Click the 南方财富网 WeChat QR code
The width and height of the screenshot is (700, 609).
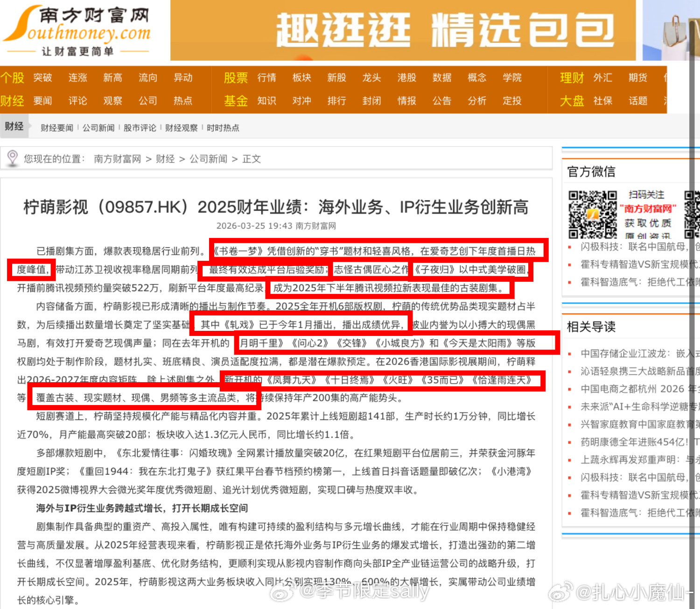pyautogui.click(x=593, y=215)
